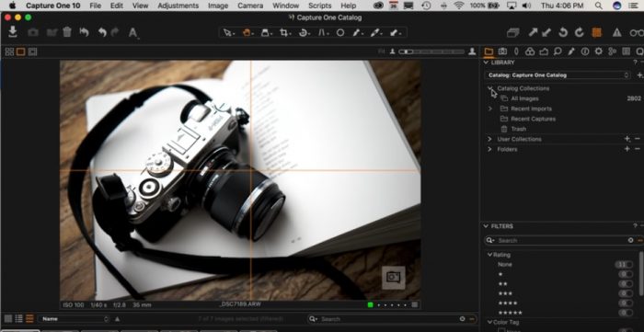Toggle the three-star rating filter
The width and height of the screenshot is (644, 332).
point(626,293)
